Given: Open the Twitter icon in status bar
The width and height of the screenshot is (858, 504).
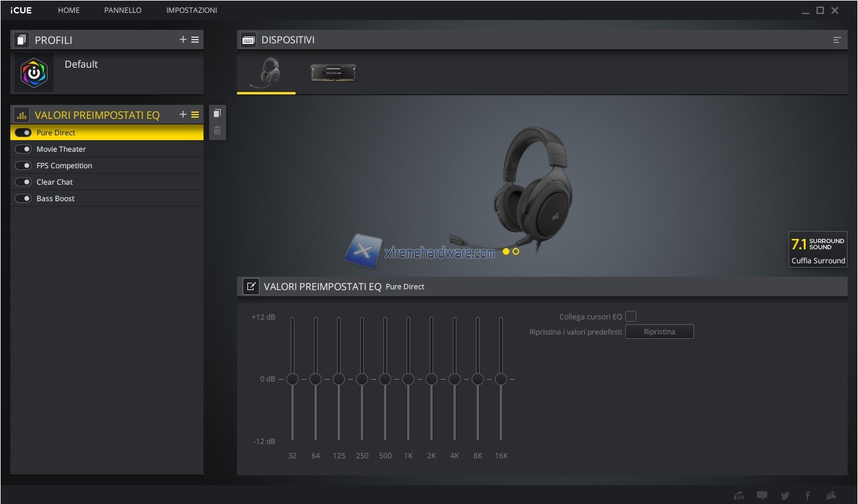Looking at the screenshot, I should pyautogui.click(x=785, y=495).
